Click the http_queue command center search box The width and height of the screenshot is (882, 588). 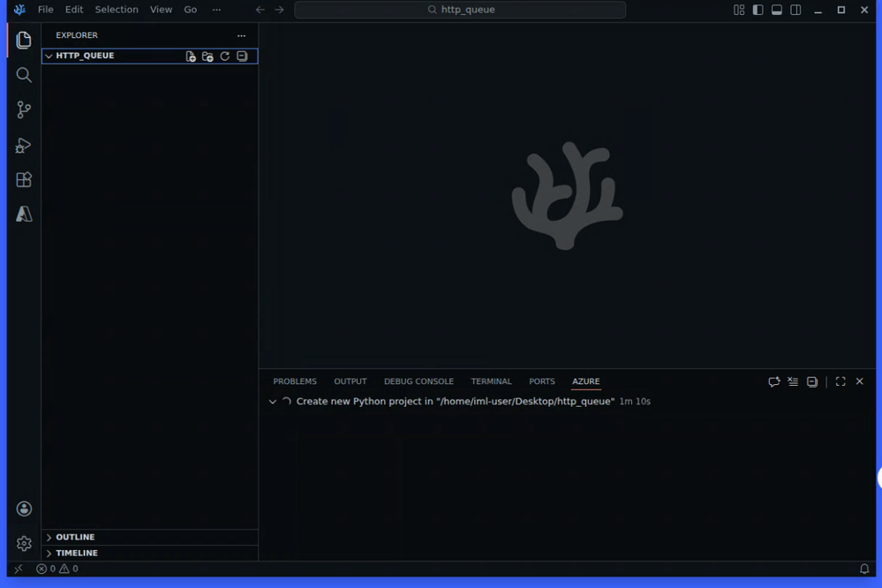(x=460, y=10)
